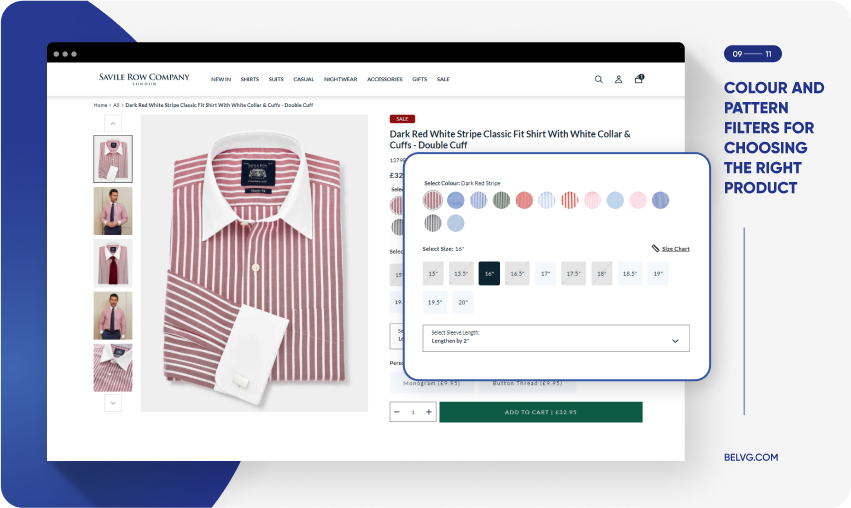The width and height of the screenshot is (851, 508).
Task: Select the collar close-up thumbnail
Action: pos(113,367)
